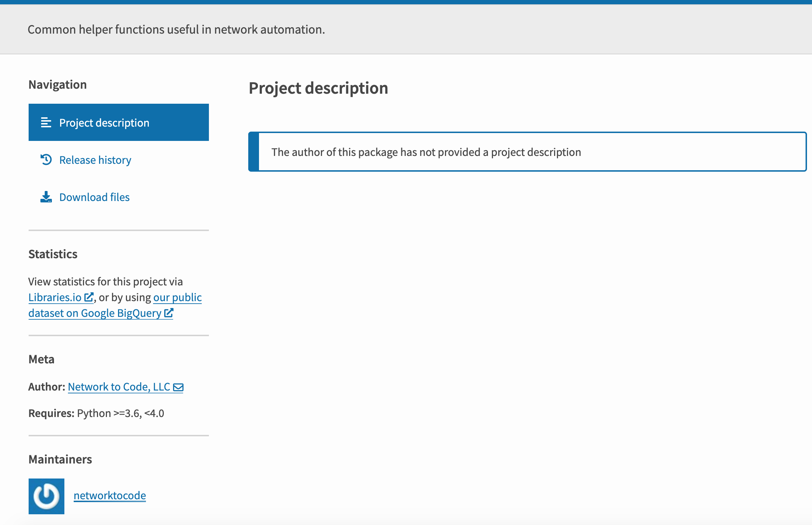Click the Release history clock icon
812x525 pixels.
click(46, 160)
